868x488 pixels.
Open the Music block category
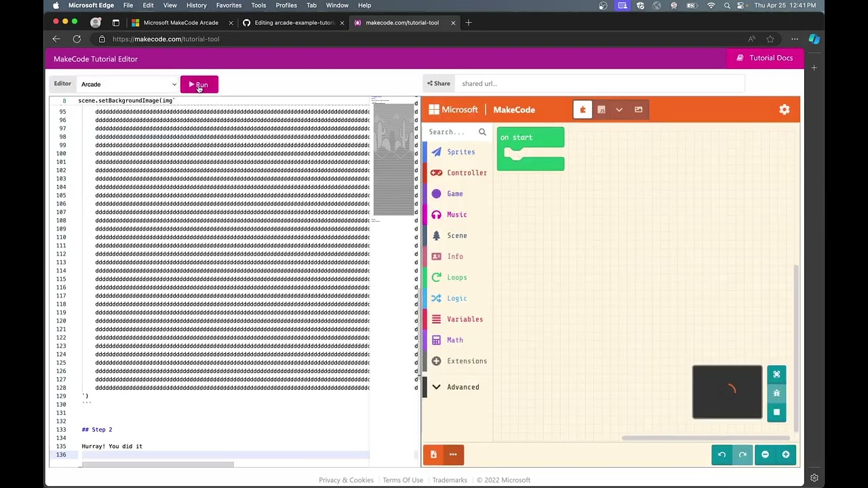point(458,215)
